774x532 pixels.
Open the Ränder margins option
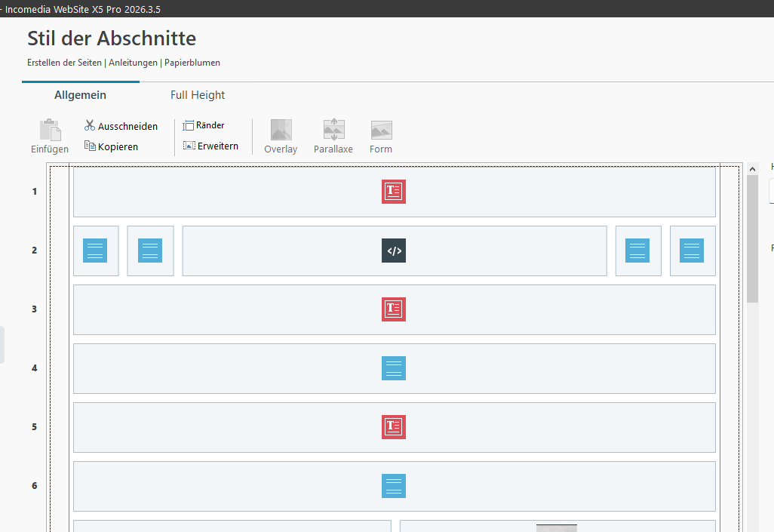[204, 125]
